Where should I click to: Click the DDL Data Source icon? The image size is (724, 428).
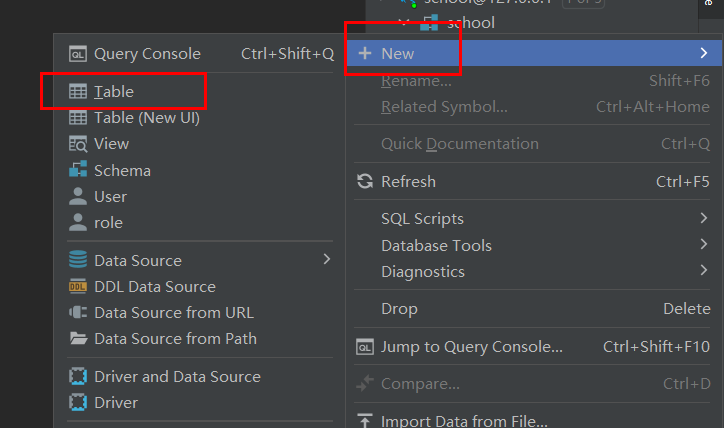tap(77, 287)
